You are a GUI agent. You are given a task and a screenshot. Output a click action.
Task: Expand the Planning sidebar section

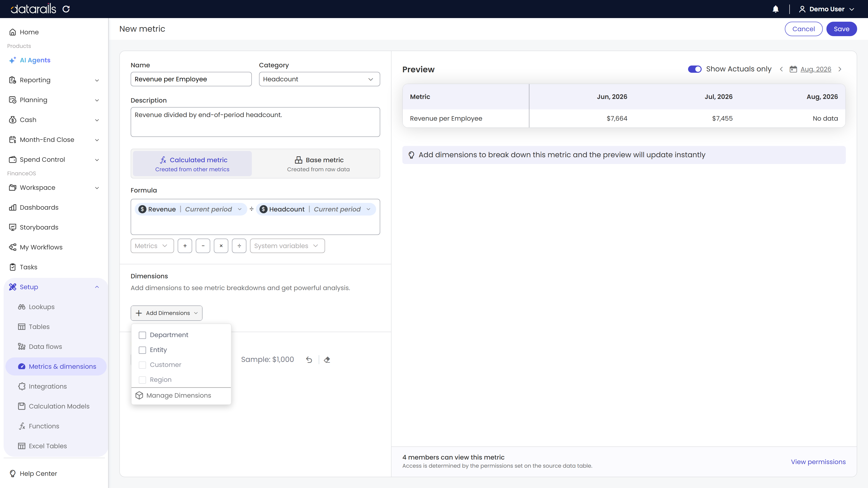97,100
